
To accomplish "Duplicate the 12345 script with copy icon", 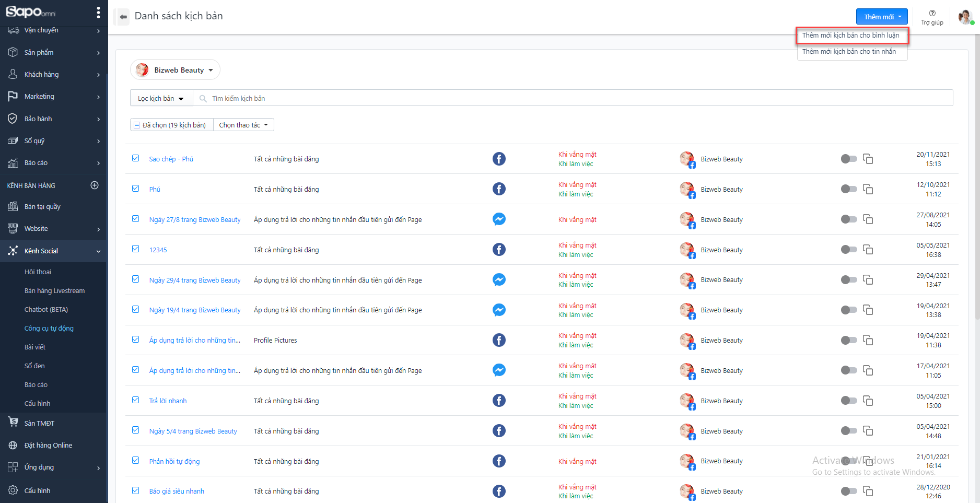I will click(868, 250).
